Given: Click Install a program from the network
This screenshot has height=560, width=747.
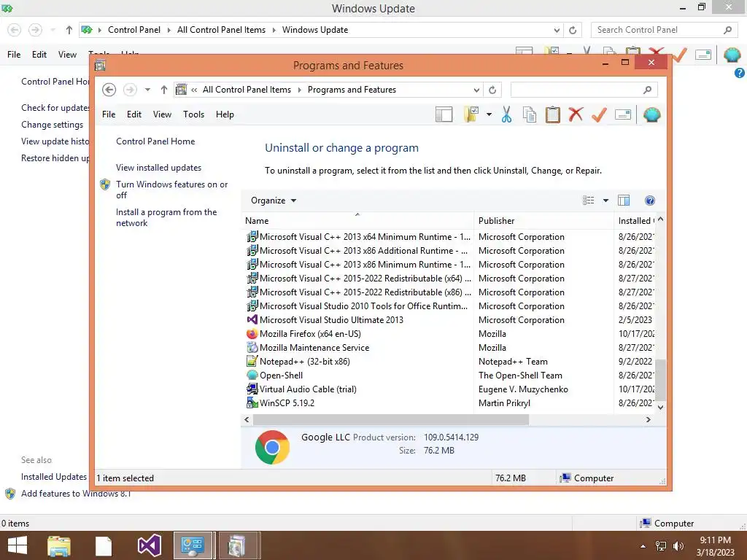Looking at the screenshot, I should 166,217.
